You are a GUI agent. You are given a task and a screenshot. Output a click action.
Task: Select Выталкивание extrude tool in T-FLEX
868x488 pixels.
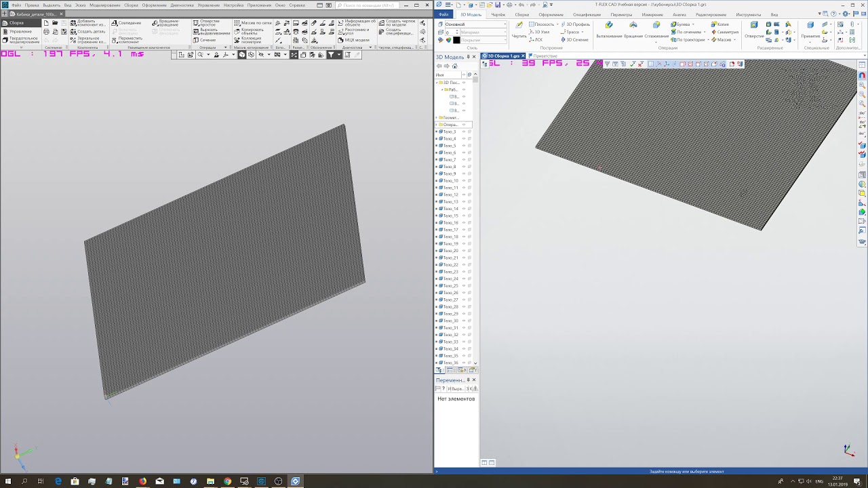(x=609, y=30)
